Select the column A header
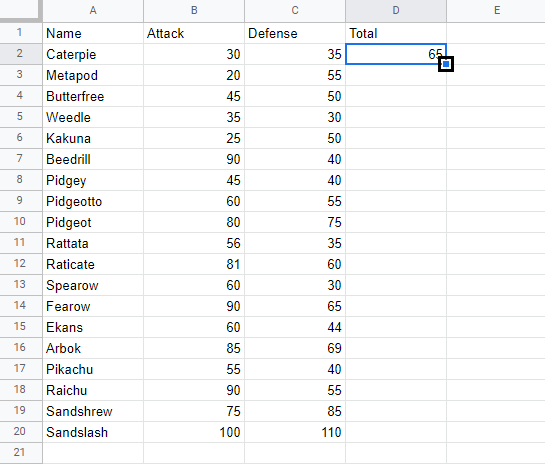545x464 pixels. tap(93, 10)
